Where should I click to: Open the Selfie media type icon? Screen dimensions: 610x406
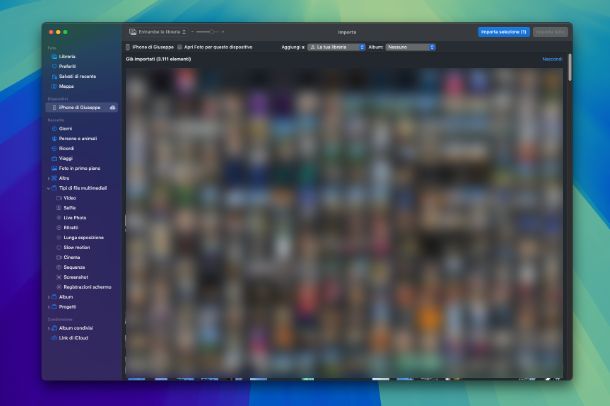coord(59,208)
